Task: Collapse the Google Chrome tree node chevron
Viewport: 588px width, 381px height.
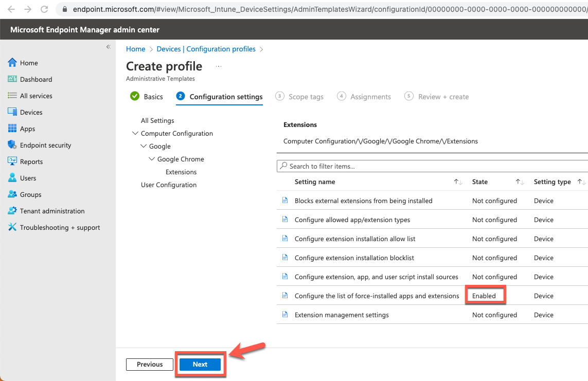Action: pos(151,159)
